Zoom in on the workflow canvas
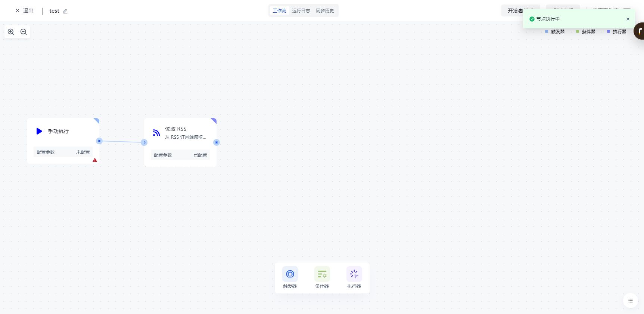Screen dimensions: 644x314 [11, 32]
